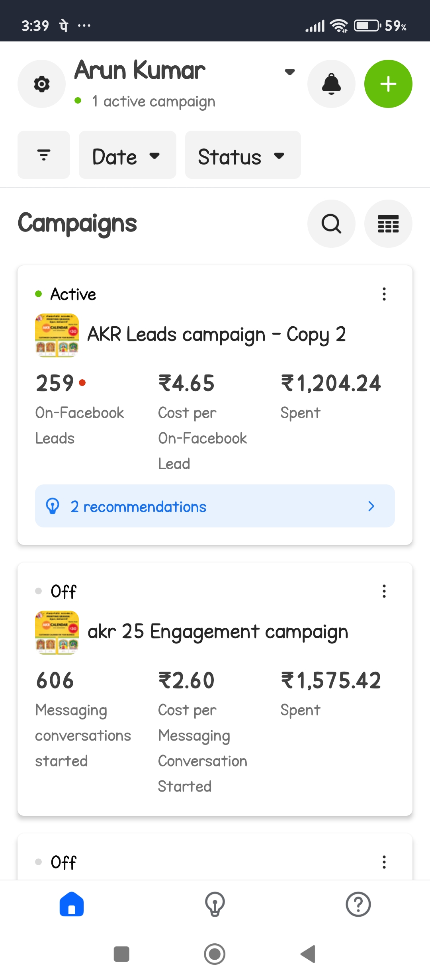This screenshot has height=980, width=430.
Task: Go to the Home tab
Action: coord(72,904)
